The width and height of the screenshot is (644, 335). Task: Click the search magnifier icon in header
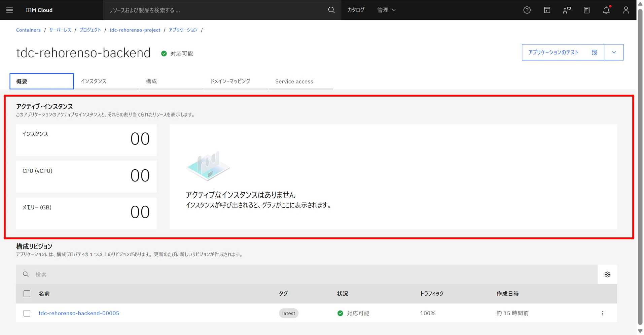pyautogui.click(x=331, y=10)
